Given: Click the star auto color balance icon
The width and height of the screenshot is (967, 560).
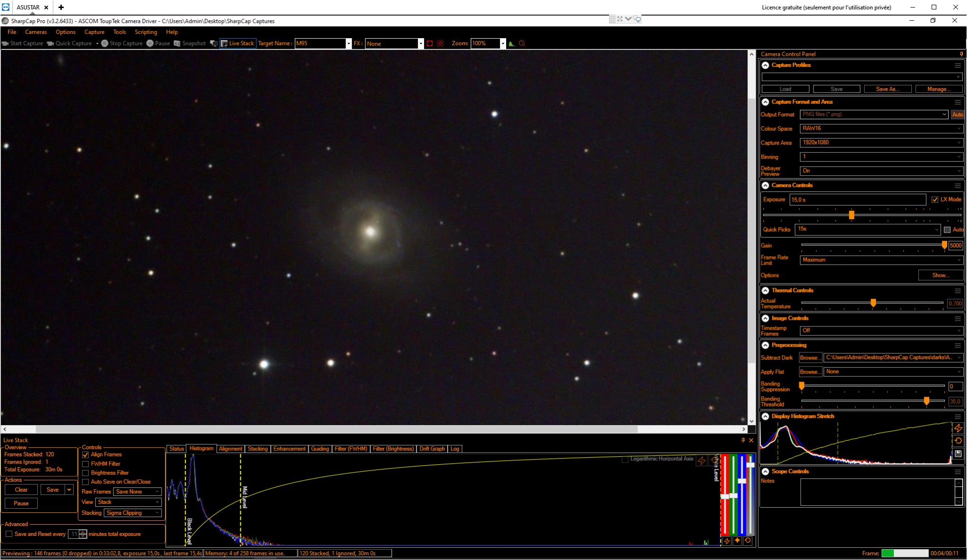Looking at the screenshot, I should 737,541.
